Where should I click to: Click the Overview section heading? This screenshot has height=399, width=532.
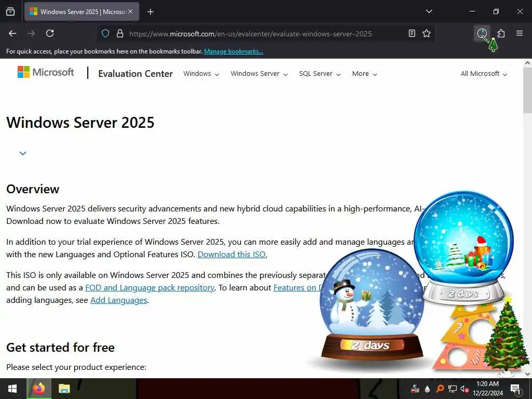click(x=33, y=189)
